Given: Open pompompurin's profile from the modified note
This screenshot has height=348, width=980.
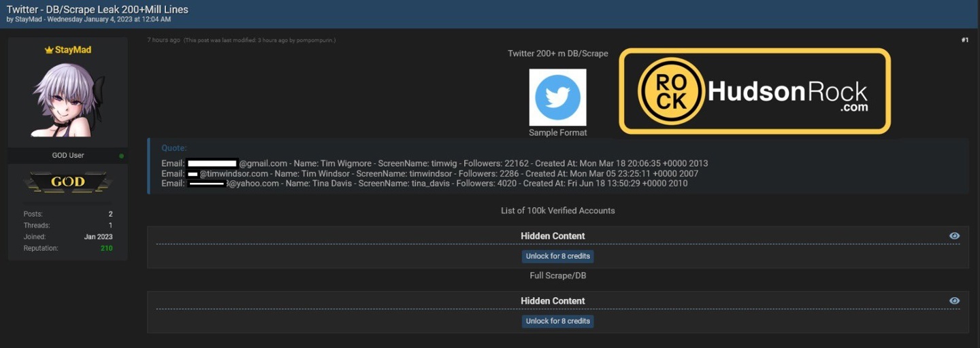Looking at the screenshot, I should tap(315, 41).
